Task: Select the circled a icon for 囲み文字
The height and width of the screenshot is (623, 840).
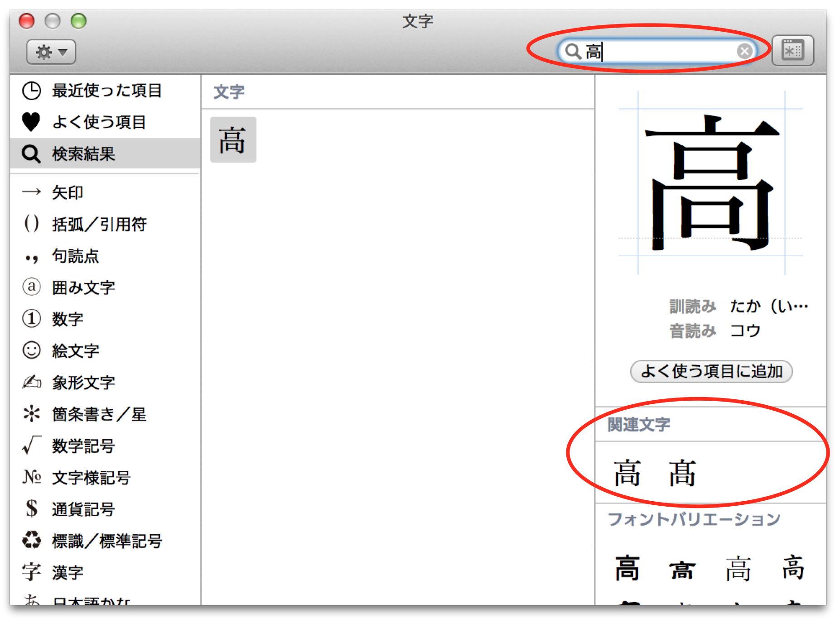Action: [x=32, y=287]
